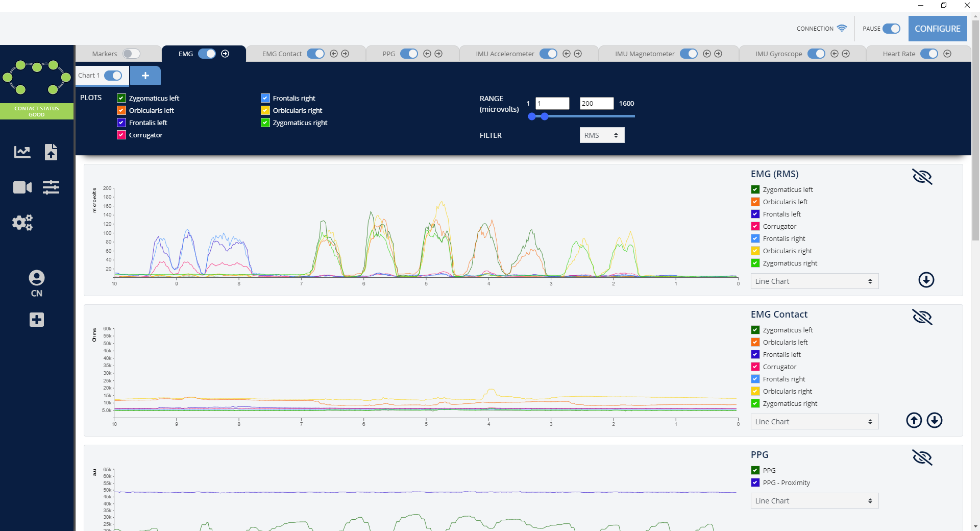Screen dimensions: 980x531
Task: Uncheck Zygomaticus right in EMG Contact legend
Action: click(x=755, y=403)
